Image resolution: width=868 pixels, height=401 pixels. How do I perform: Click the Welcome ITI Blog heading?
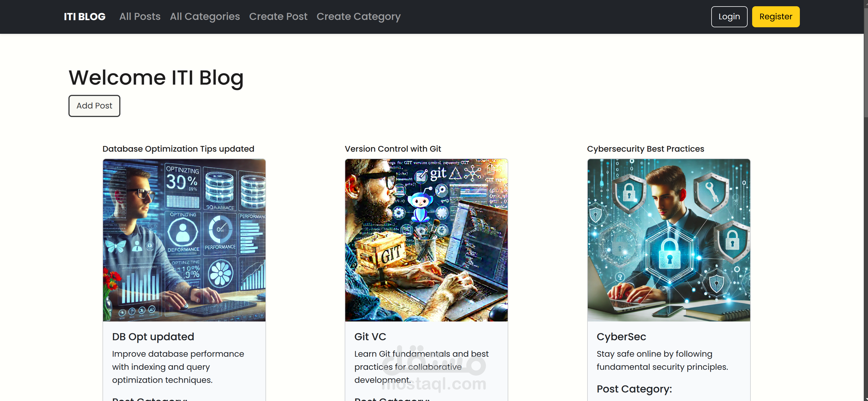click(156, 78)
